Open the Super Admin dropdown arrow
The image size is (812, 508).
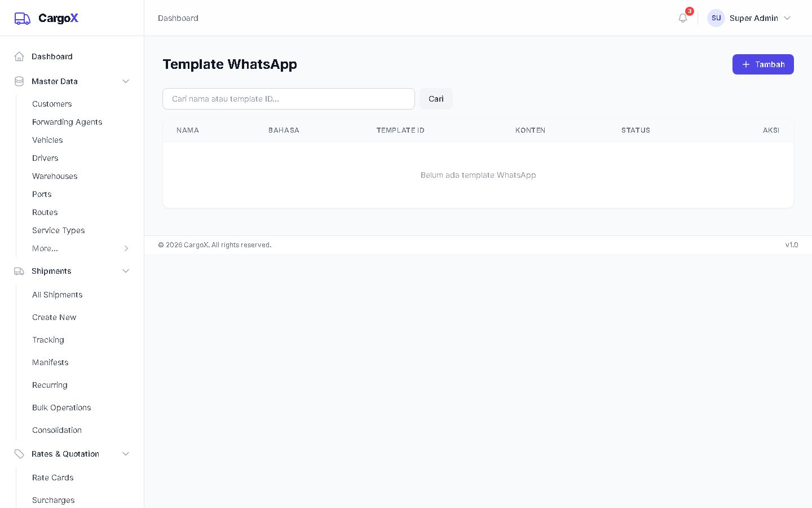point(787,18)
